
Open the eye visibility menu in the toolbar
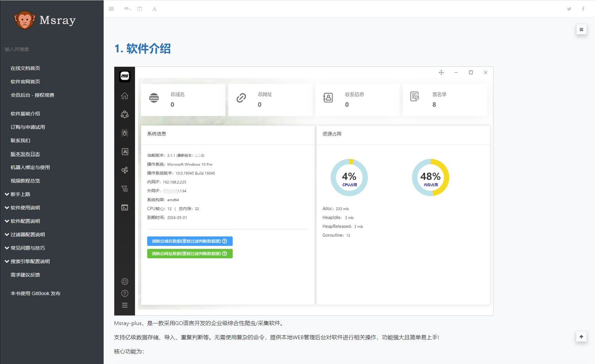[x=127, y=9]
